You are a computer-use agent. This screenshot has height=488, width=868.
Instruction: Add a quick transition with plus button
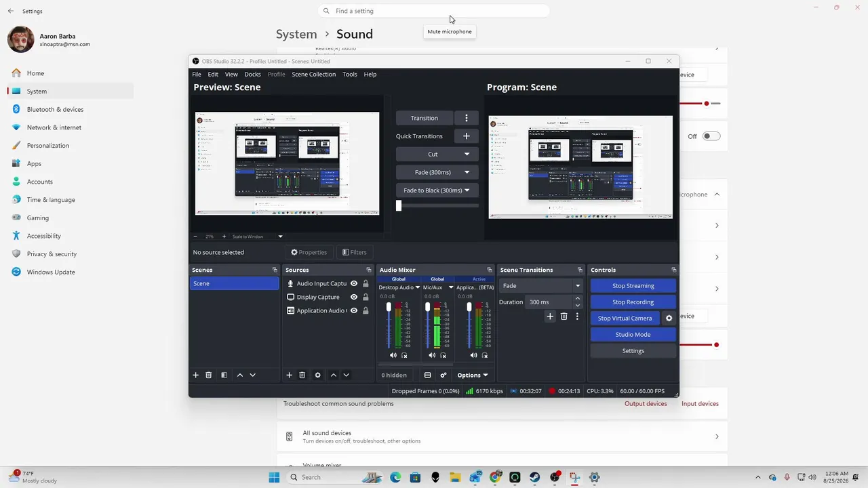coord(466,136)
